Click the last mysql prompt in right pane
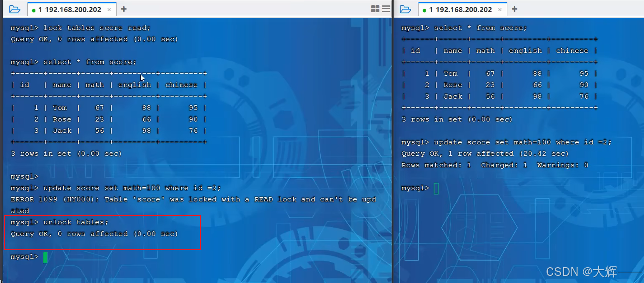This screenshot has width=644, height=283. [415, 188]
